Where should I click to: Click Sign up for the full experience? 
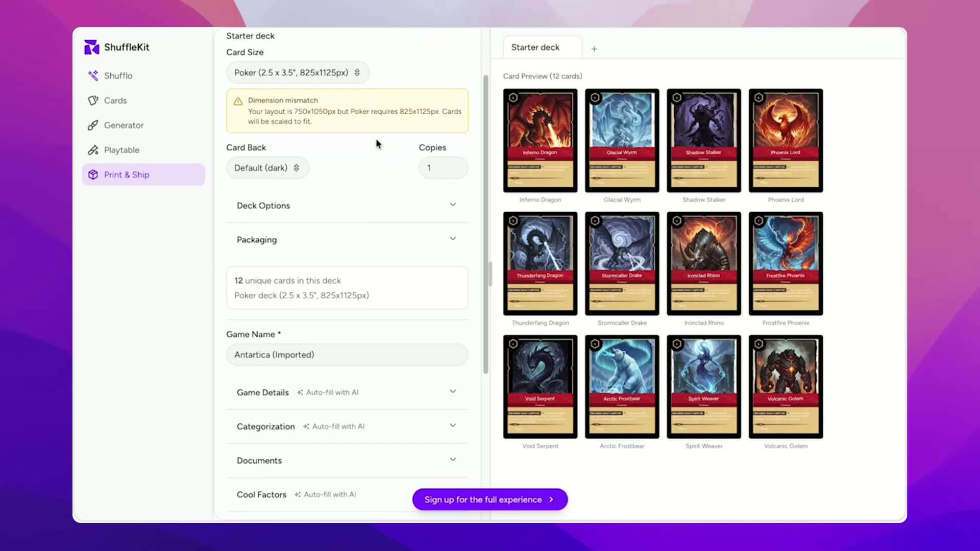[489, 499]
